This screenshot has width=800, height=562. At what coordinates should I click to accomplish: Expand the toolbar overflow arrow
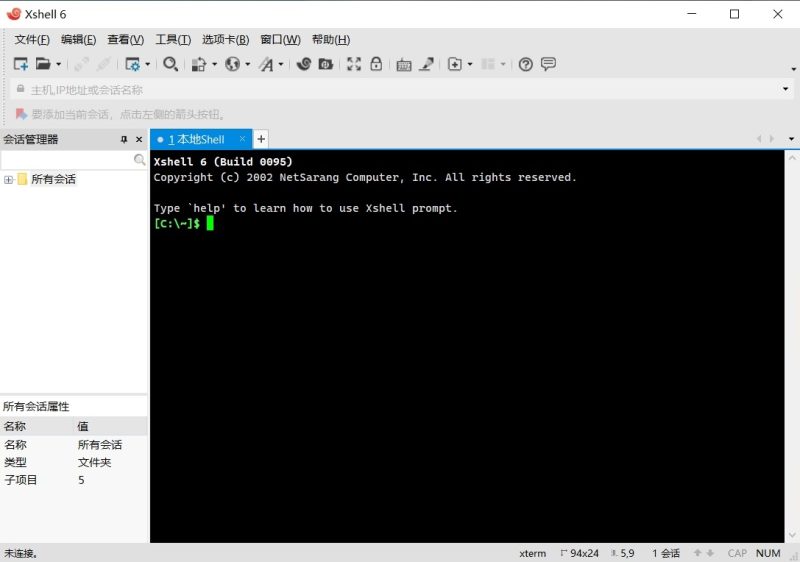(793, 69)
